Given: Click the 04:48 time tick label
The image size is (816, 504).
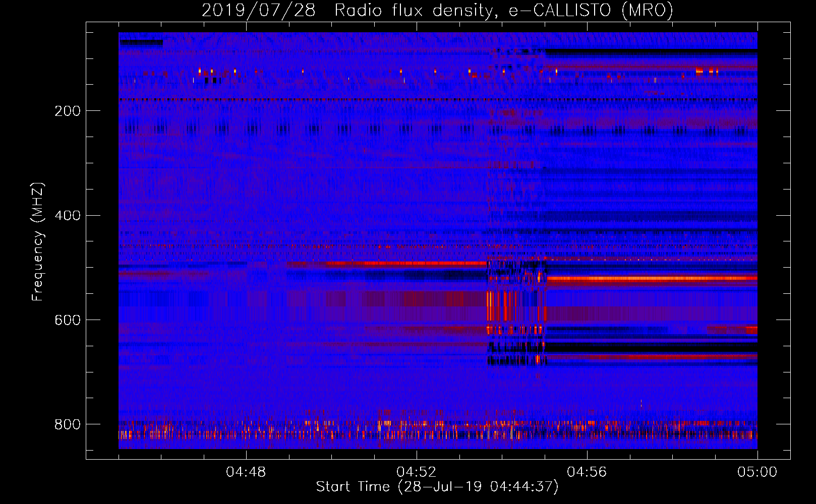Looking at the screenshot, I should click(x=246, y=472).
